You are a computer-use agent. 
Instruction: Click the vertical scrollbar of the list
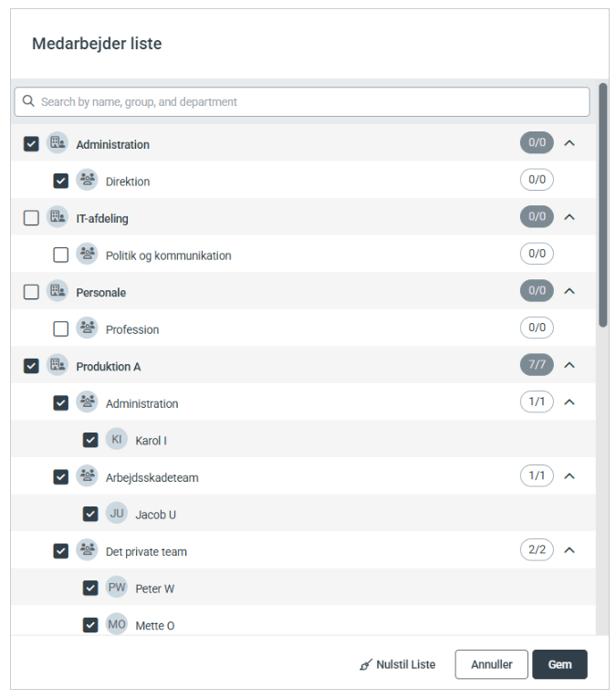602,205
